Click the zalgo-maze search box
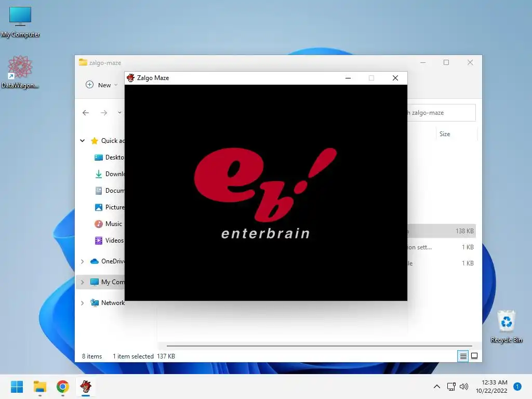532x399 pixels. [x=442, y=113]
